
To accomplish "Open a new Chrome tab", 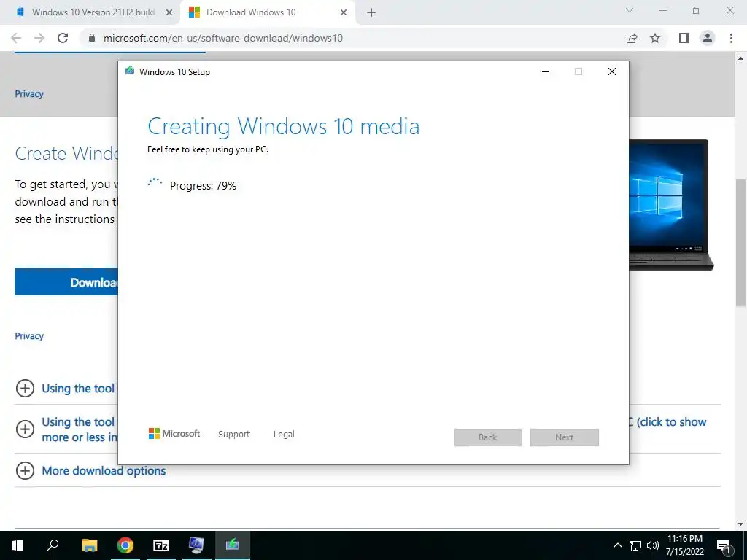I will coord(371,12).
